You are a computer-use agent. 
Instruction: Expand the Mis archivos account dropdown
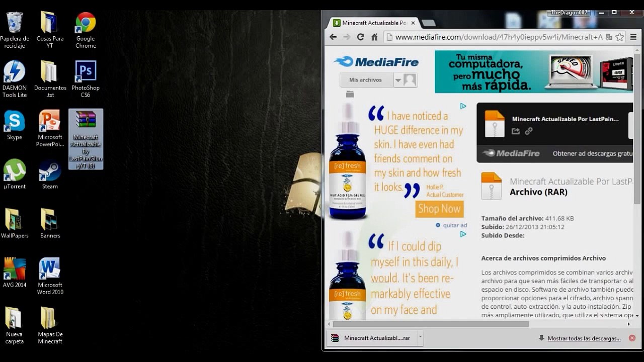398,80
